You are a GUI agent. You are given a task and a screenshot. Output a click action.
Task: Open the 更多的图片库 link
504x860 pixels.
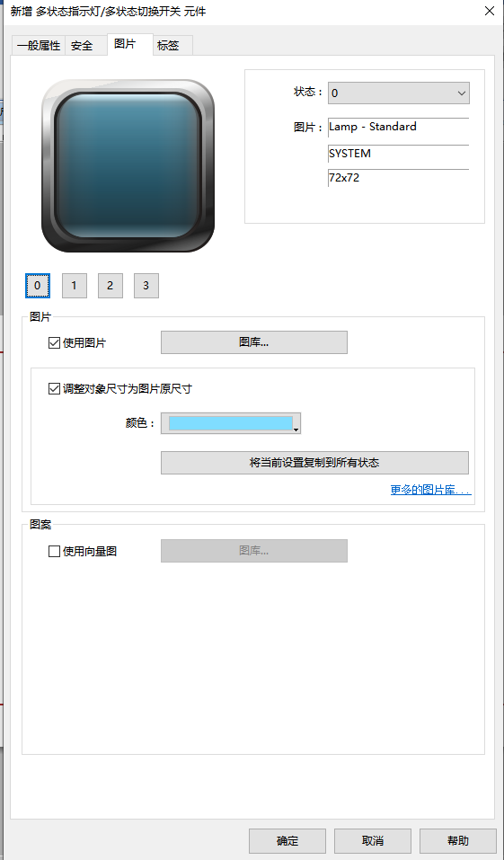[x=430, y=490]
